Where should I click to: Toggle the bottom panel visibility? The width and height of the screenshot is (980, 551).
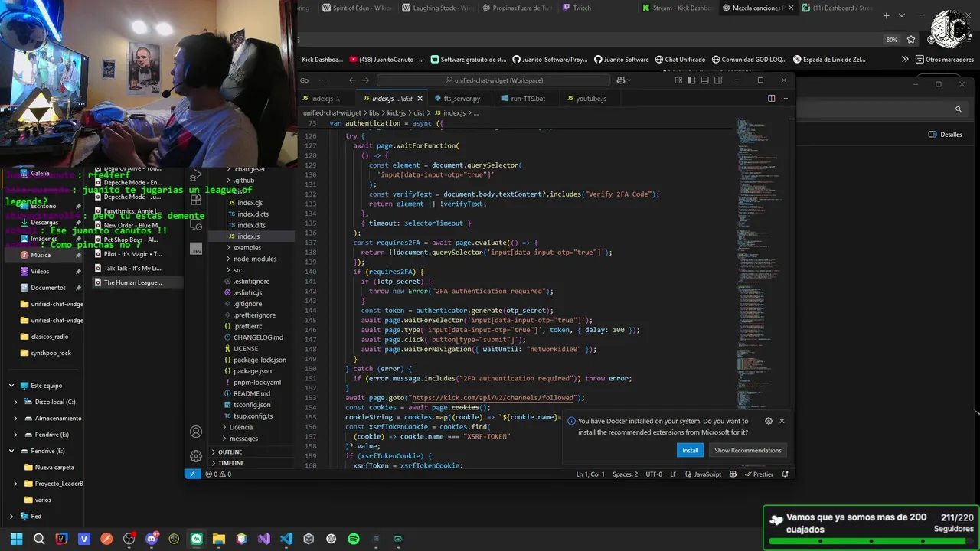click(704, 80)
